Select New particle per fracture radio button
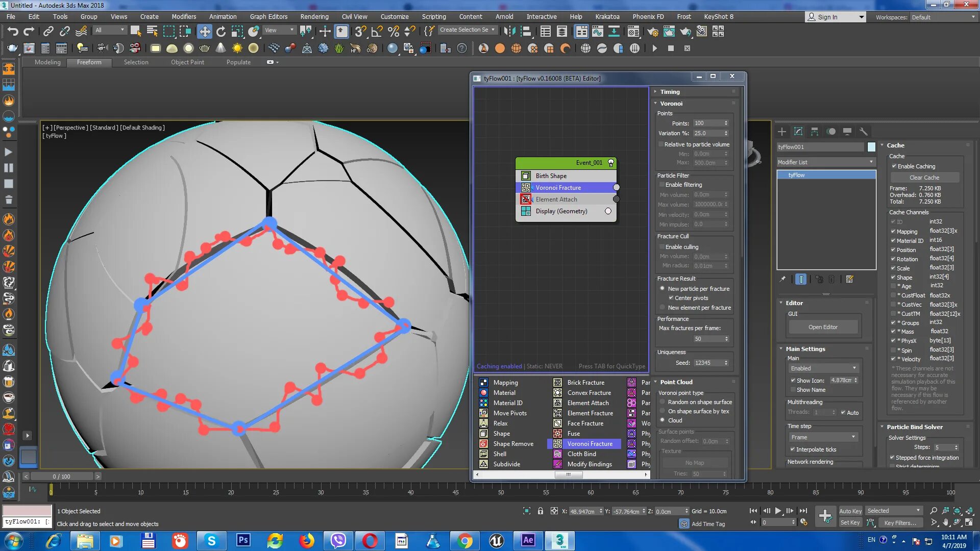This screenshot has width=980, height=551. point(663,288)
